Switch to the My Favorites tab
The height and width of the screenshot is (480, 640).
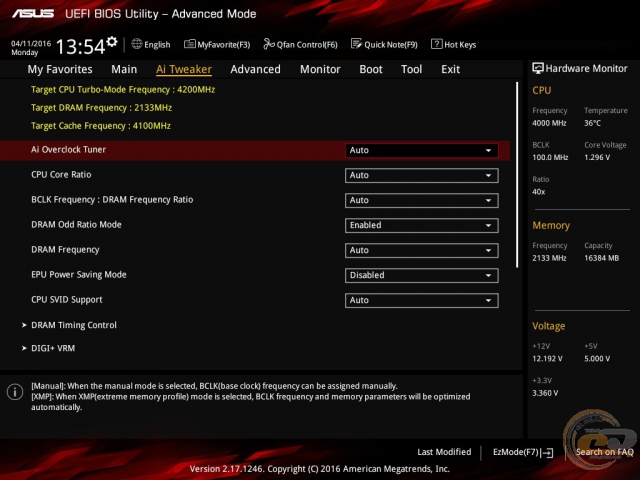pyautogui.click(x=60, y=69)
